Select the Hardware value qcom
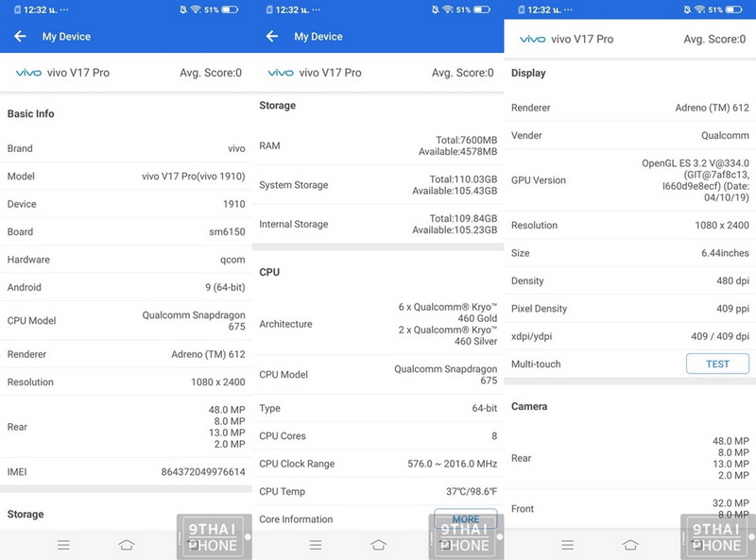 point(232,260)
